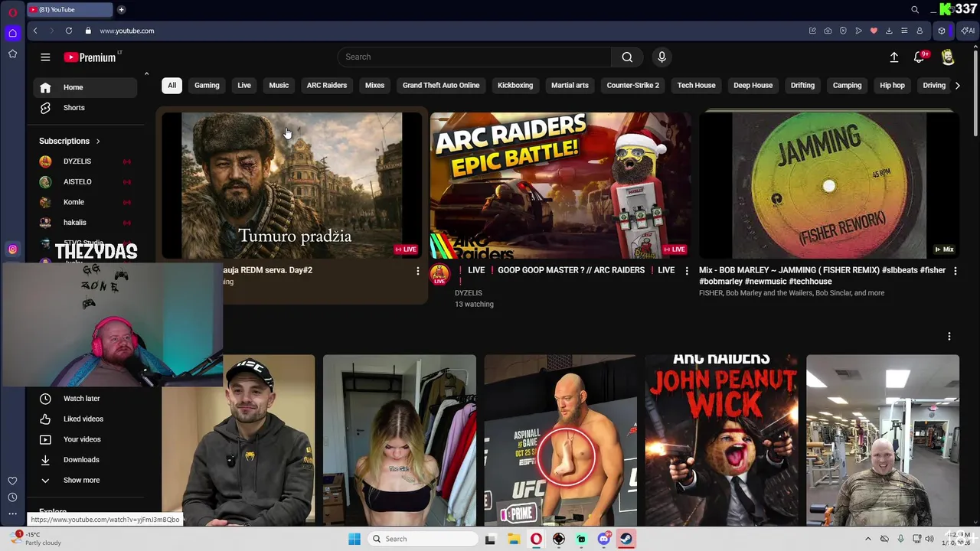Select the Kickboxing filter chip
This screenshot has width=980, height=551.
point(515,85)
